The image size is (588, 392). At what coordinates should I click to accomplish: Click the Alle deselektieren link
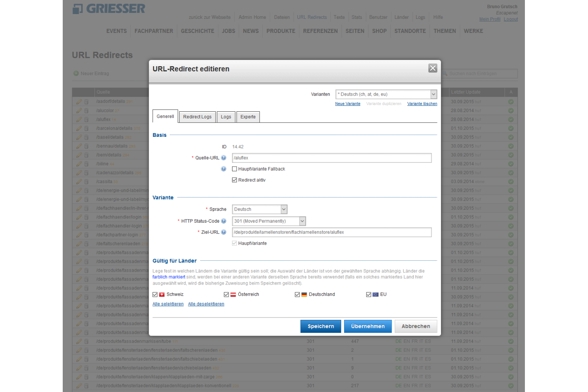(206, 304)
